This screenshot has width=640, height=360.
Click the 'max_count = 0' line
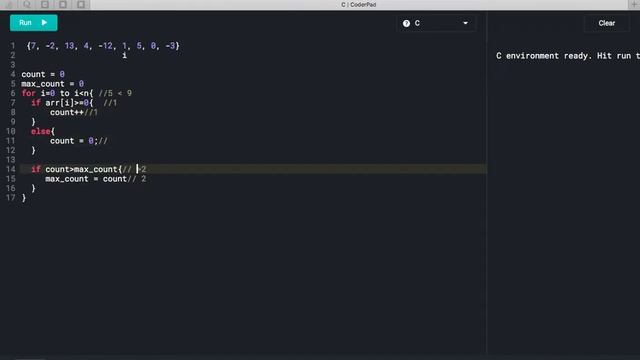(x=52, y=84)
